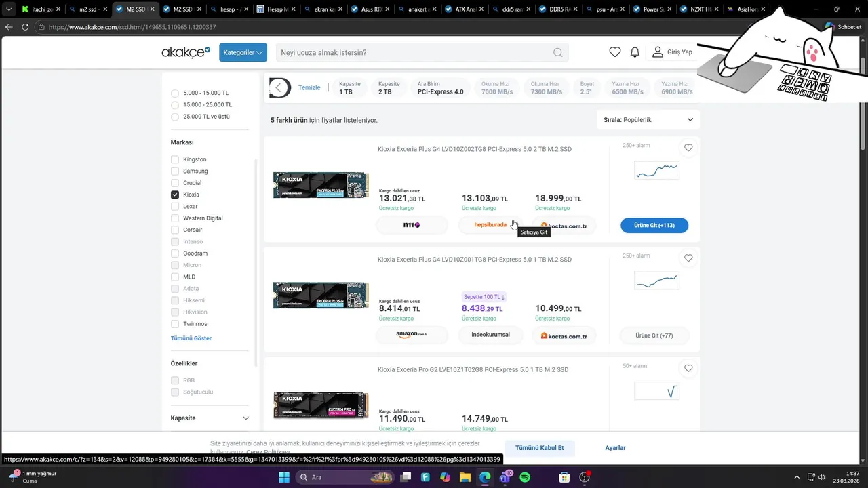Uncheck the Kioxia brand filter
The image size is (868, 488).
point(175,195)
